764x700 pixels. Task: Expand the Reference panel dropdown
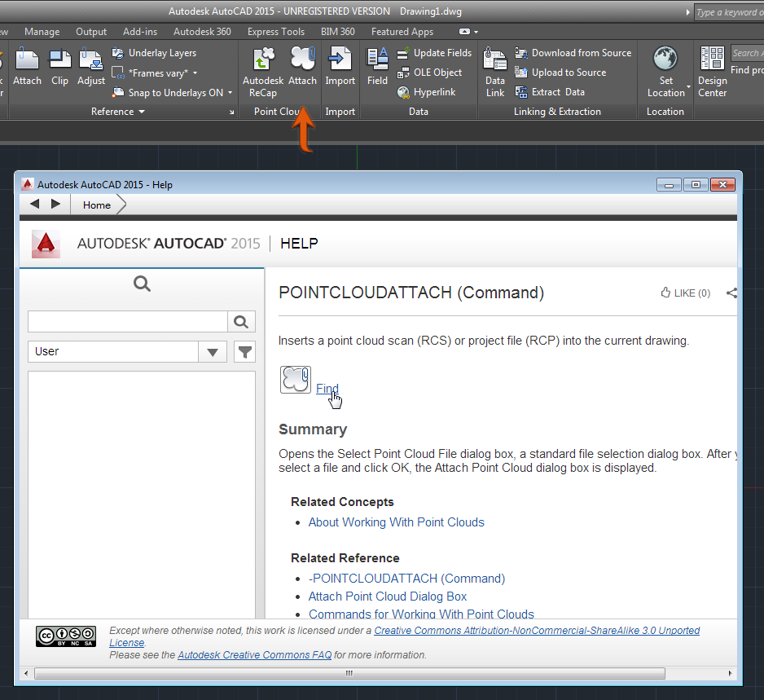coord(118,112)
